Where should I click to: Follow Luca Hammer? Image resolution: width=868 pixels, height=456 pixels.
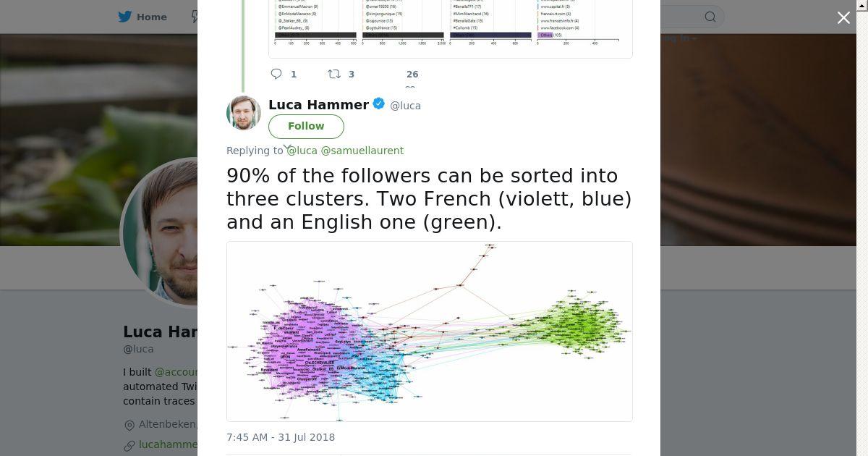pyautogui.click(x=306, y=126)
